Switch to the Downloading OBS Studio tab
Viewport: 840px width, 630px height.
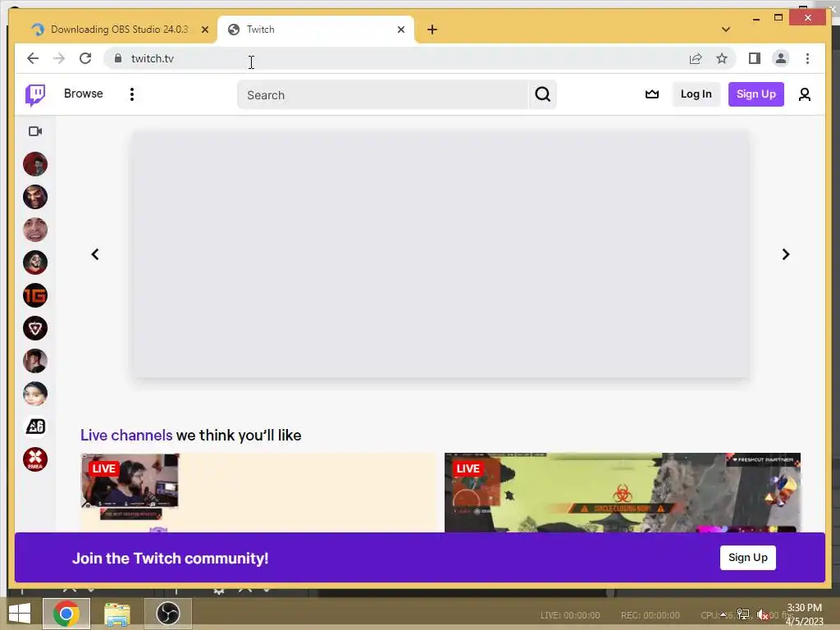(119, 30)
